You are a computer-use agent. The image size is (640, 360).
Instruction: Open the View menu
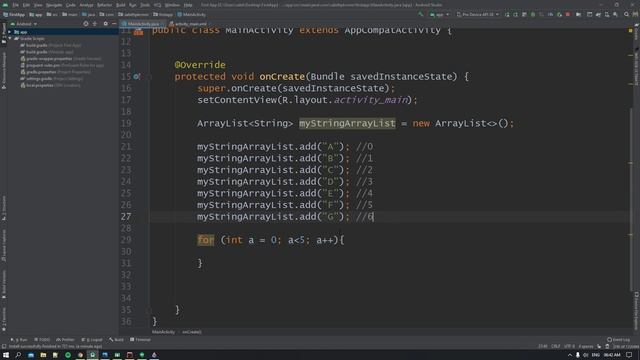[x=38, y=5]
